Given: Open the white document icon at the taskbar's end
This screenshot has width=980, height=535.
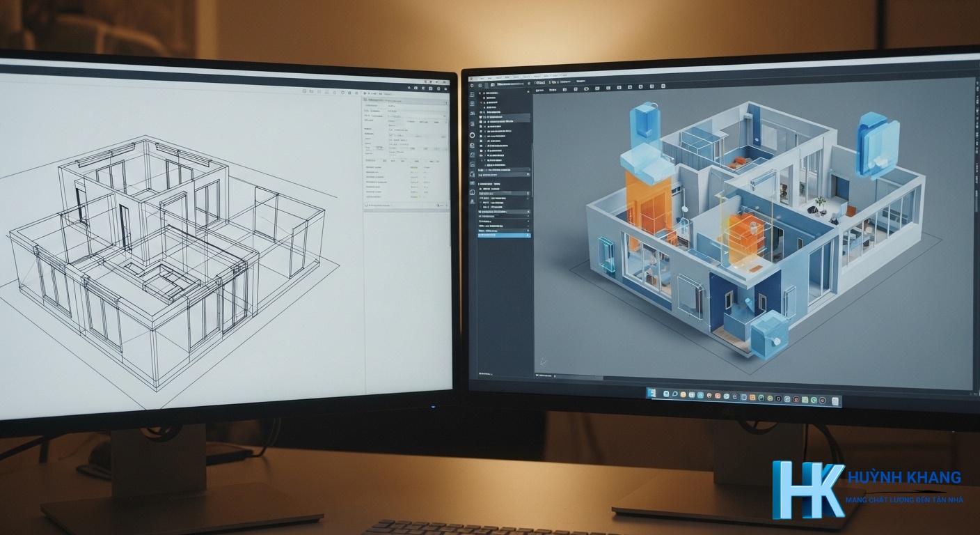Looking at the screenshot, I should point(835,401).
